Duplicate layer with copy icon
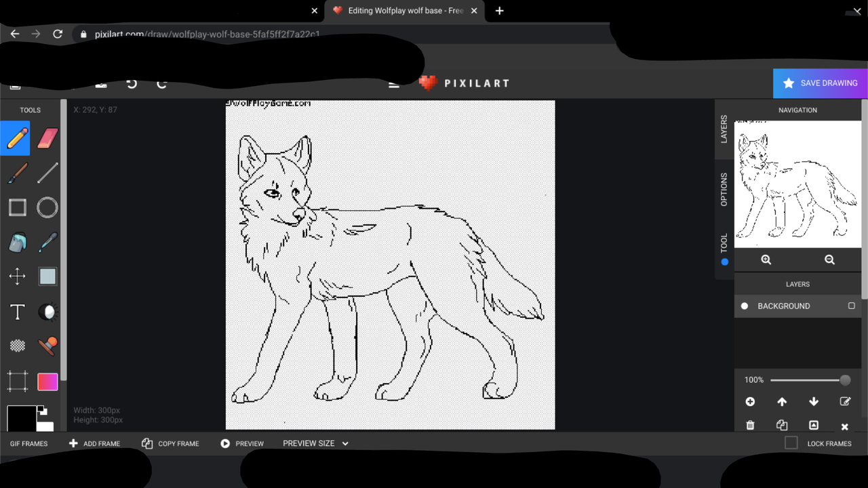868x488 pixels. [x=782, y=426]
